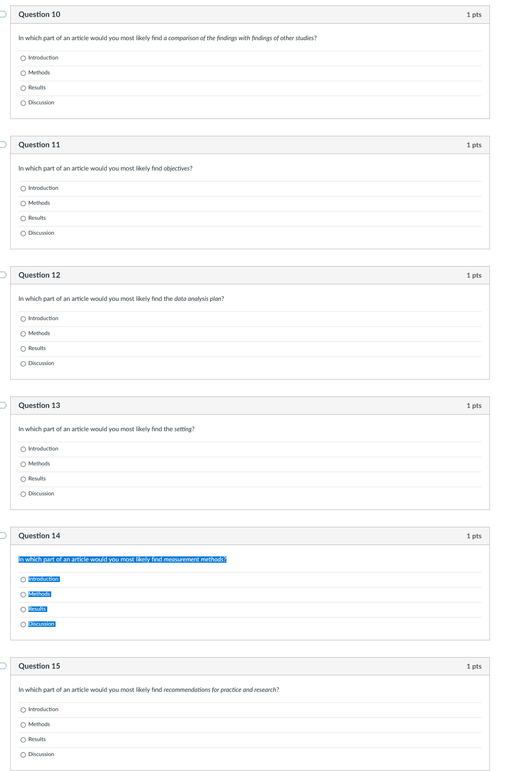Select Discussion for Question 15
The height and width of the screenshot is (771, 532).
click(23, 755)
